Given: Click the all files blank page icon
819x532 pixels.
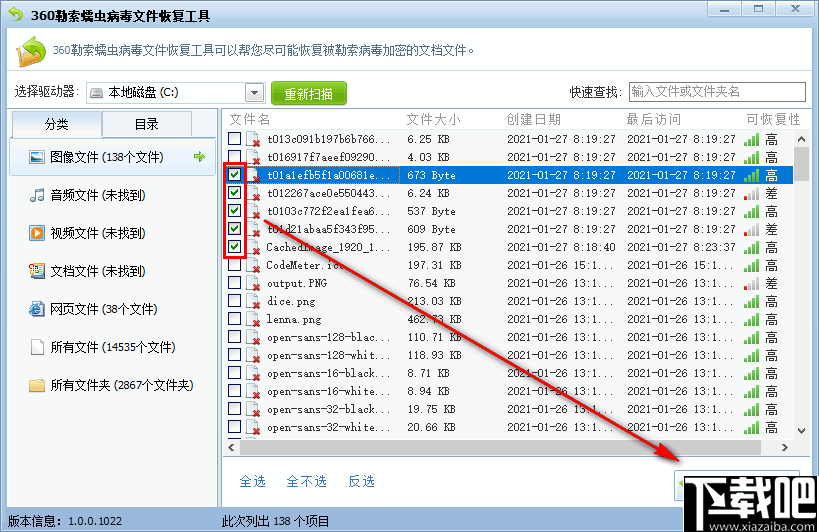Looking at the screenshot, I should click(37, 347).
